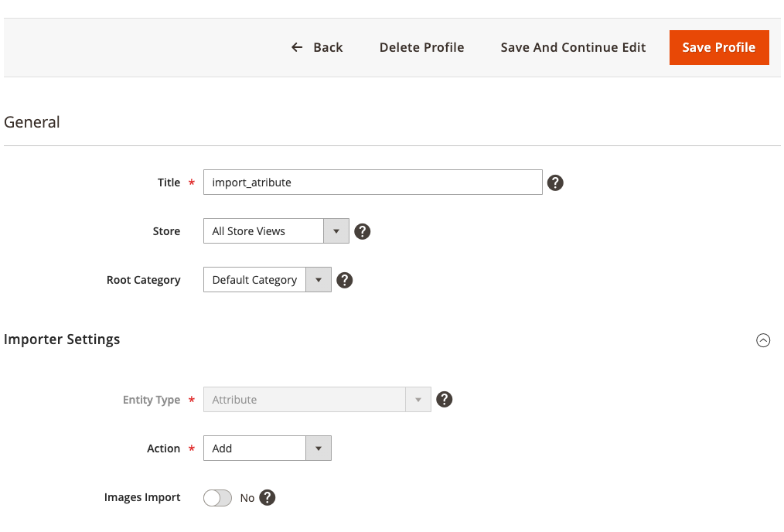Viewport: 784px width, 532px height.
Task: Click the Entity Type label
Action: point(152,400)
